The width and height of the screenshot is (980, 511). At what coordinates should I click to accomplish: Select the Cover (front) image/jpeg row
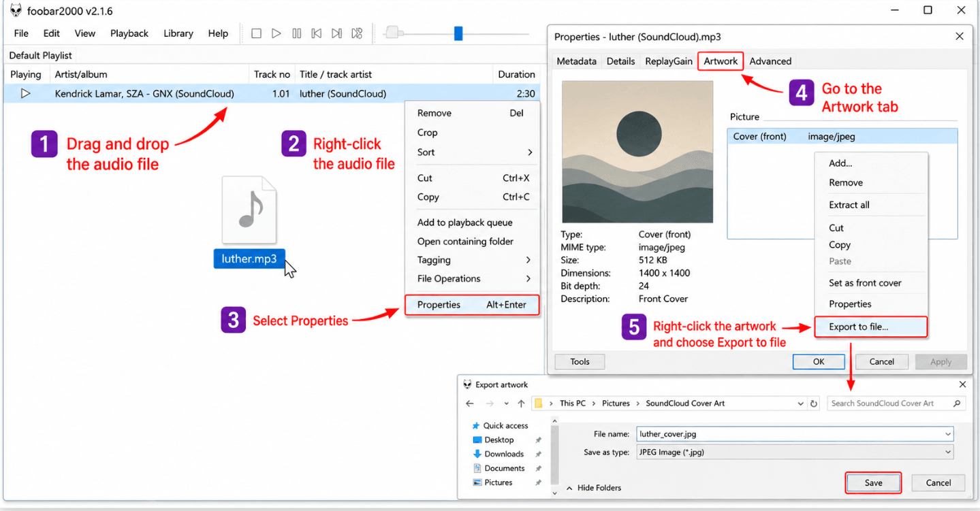842,136
